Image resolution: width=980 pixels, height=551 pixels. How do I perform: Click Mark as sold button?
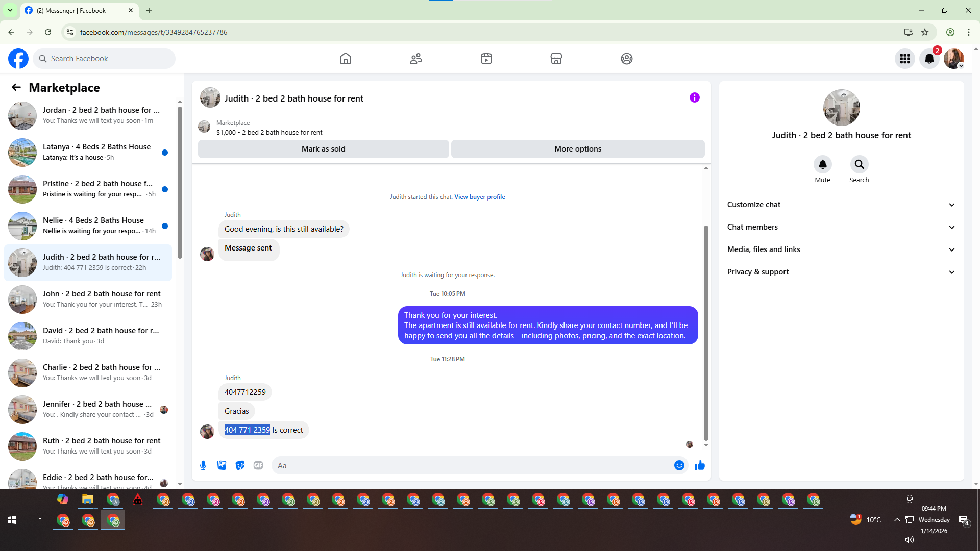point(323,149)
